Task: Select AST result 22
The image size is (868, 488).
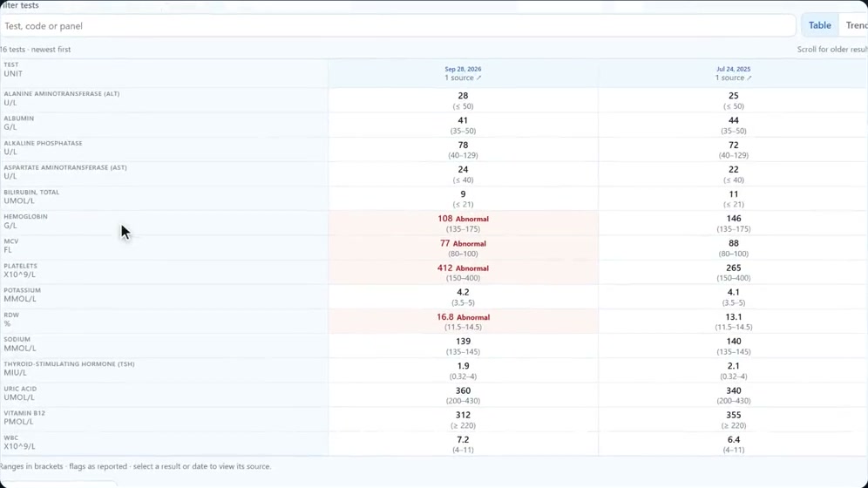Action: tap(734, 170)
